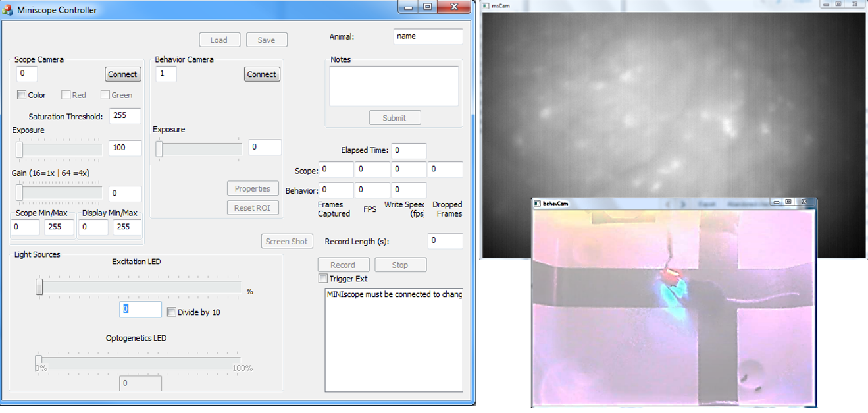Click the Miniscope Controller title bar icon
The height and width of the screenshot is (413, 868).
[8, 10]
